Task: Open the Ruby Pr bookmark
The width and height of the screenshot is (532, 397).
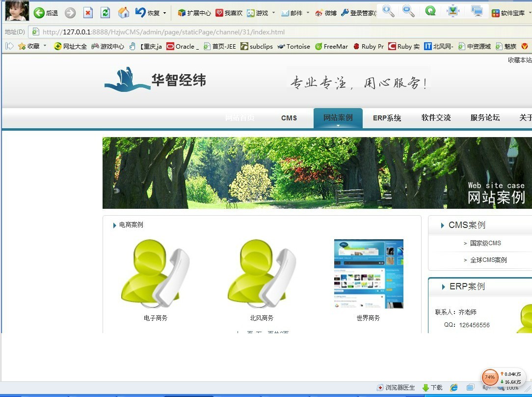Action: coord(368,46)
